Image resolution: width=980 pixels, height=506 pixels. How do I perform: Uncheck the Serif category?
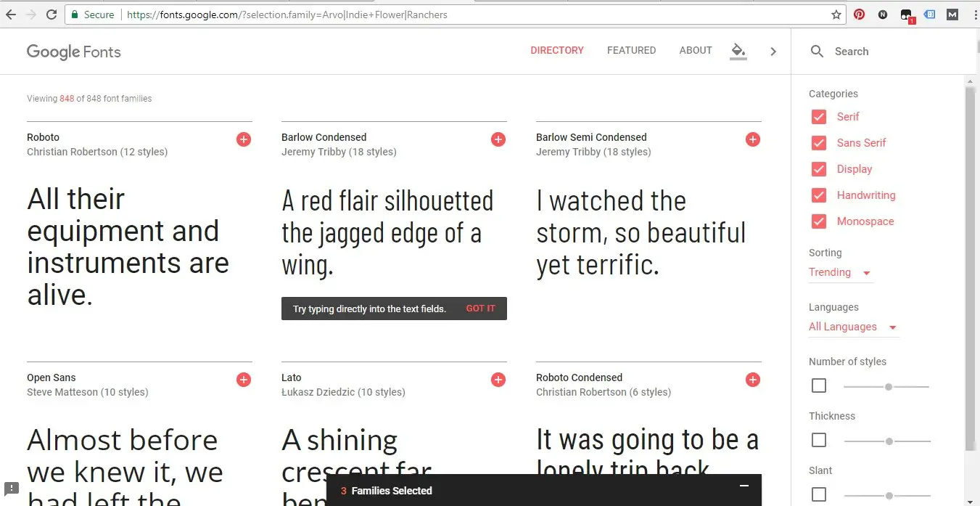pos(819,117)
